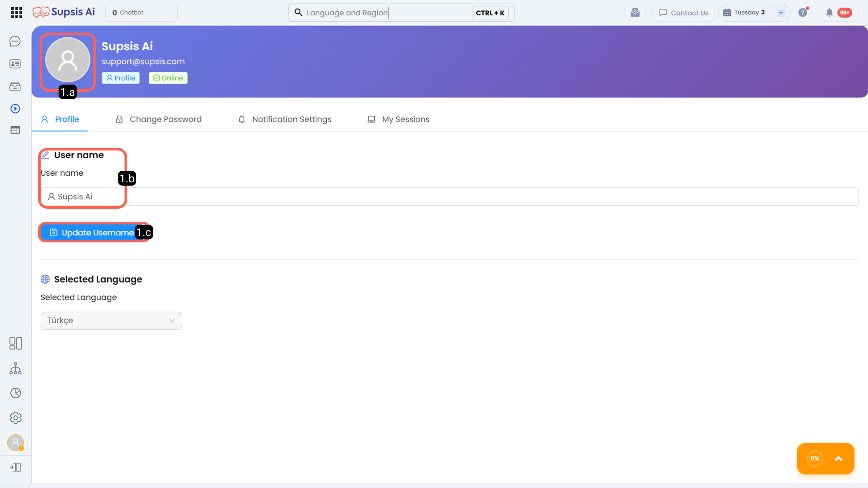
Task: Open the organization hierarchy sidebar icon
Action: pyautogui.click(x=15, y=368)
